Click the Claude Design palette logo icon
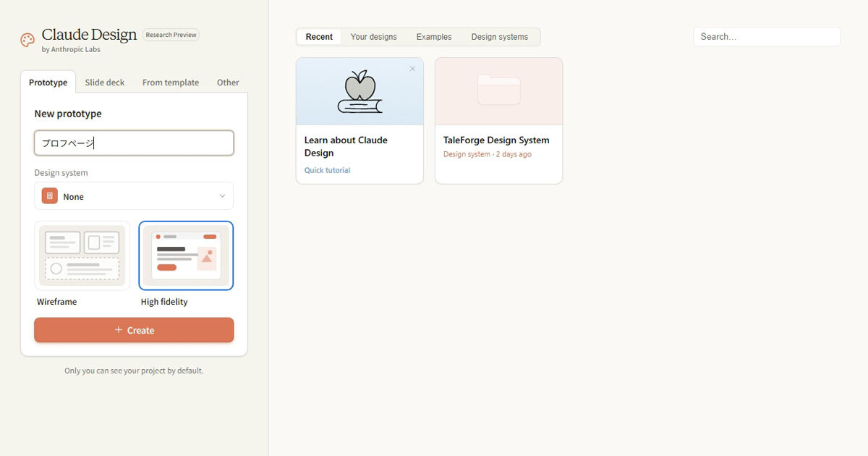The height and width of the screenshot is (456, 868). (x=27, y=39)
